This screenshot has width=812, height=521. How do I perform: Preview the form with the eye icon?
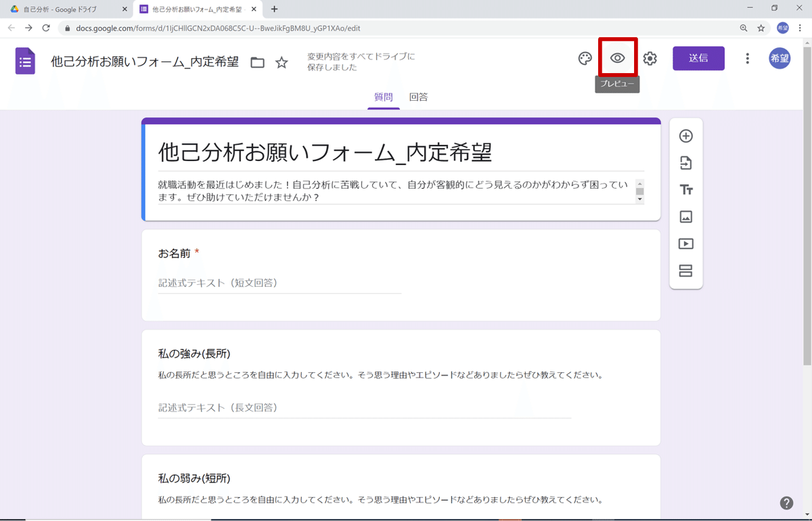617,58
